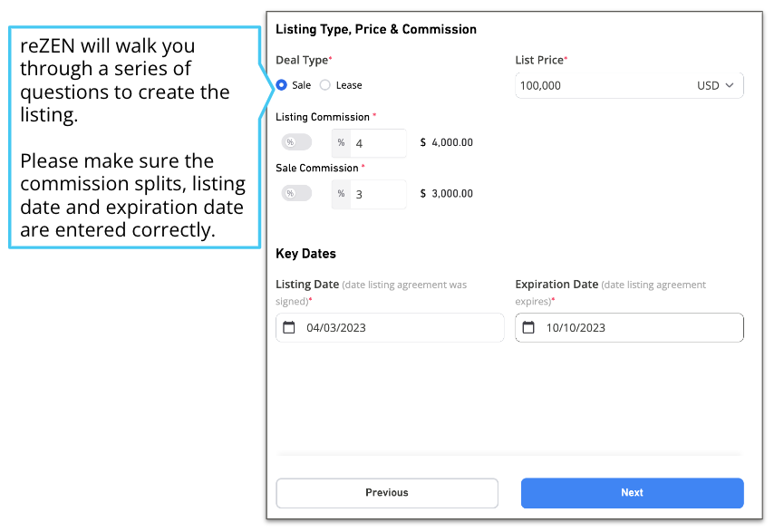Click the $ 3,000.00 sale commission amount

(447, 194)
